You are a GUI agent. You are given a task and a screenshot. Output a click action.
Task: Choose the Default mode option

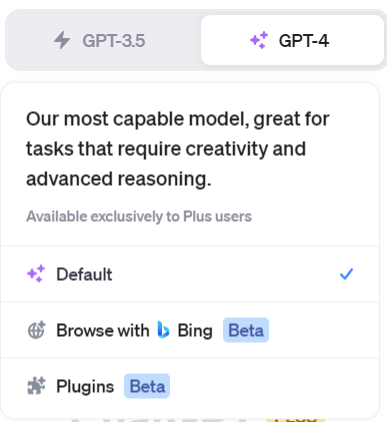click(190, 274)
